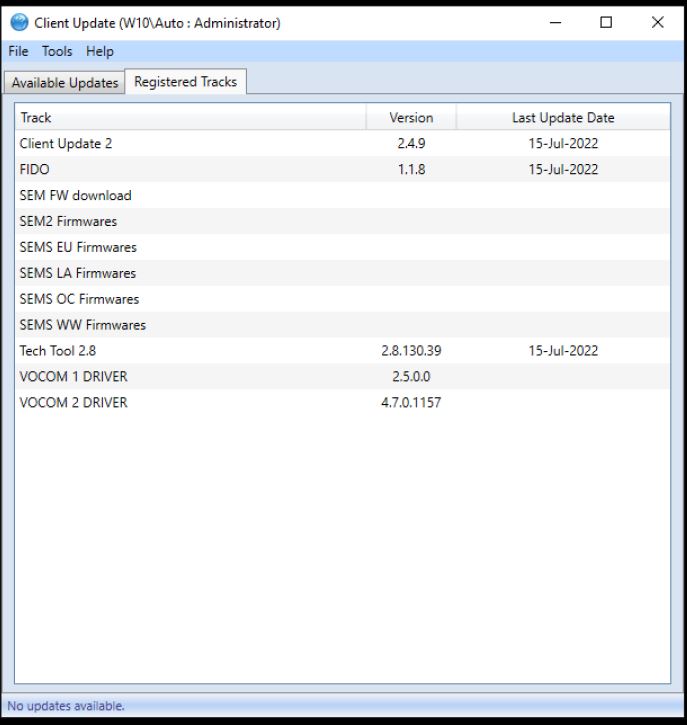Click version 1.1.8 cell
687x725 pixels.
click(411, 169)
